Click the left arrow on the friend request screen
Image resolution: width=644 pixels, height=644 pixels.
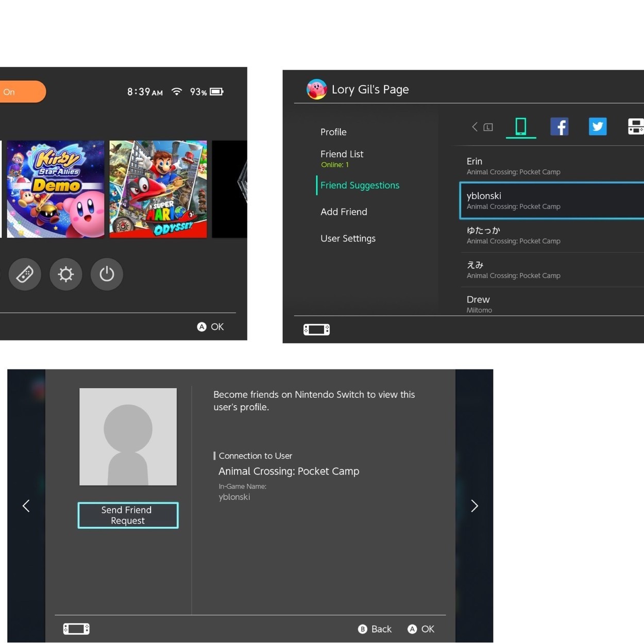[26, 505]
